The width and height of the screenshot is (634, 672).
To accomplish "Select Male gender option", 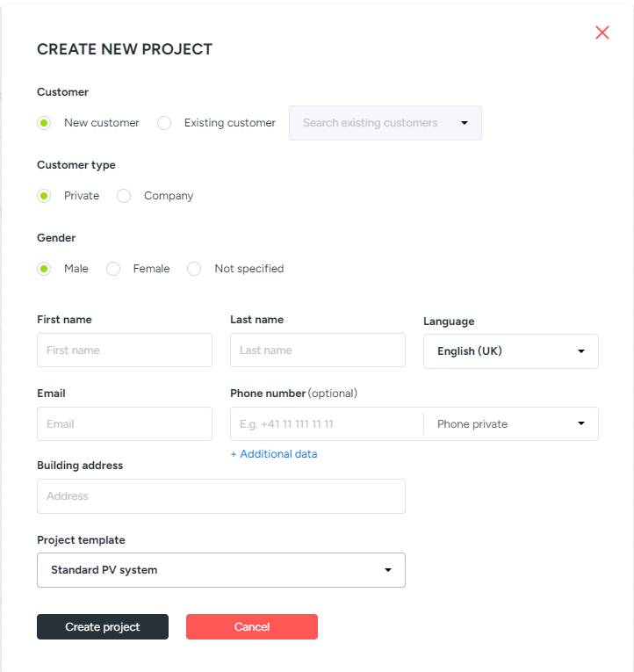I will (x=44, y=269).
